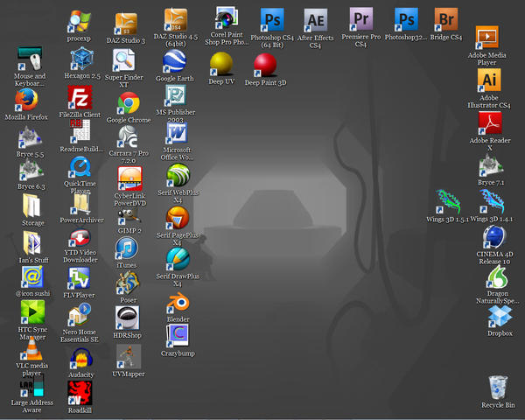Launch Google Earth icon
Screen dimensions: 525x420
click(174, 61)
